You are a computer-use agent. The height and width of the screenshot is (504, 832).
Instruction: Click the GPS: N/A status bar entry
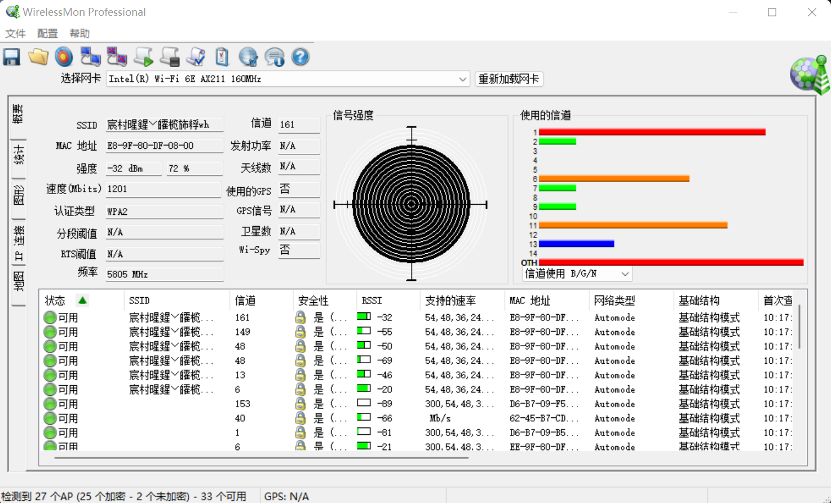(x=287, y=497)
